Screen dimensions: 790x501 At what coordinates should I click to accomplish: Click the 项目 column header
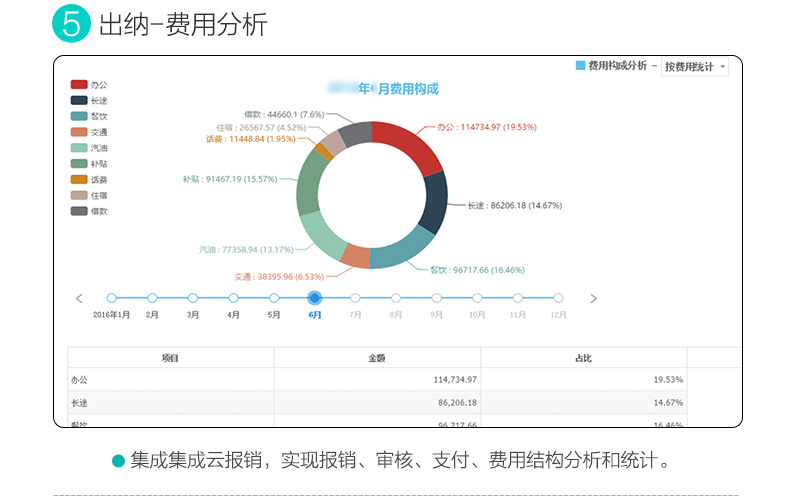(170, 357)
